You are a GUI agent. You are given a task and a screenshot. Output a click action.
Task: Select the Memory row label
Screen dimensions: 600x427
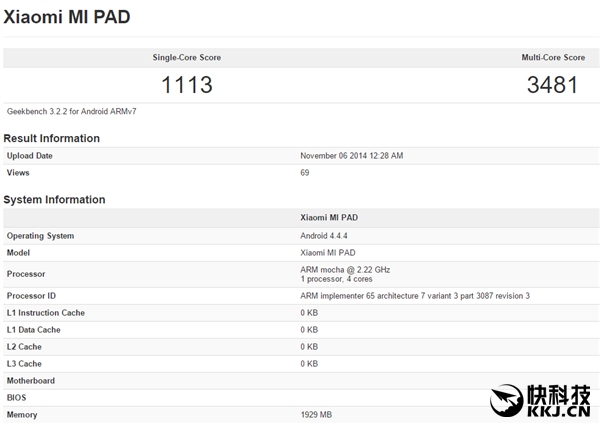click(x=22, y=415)
